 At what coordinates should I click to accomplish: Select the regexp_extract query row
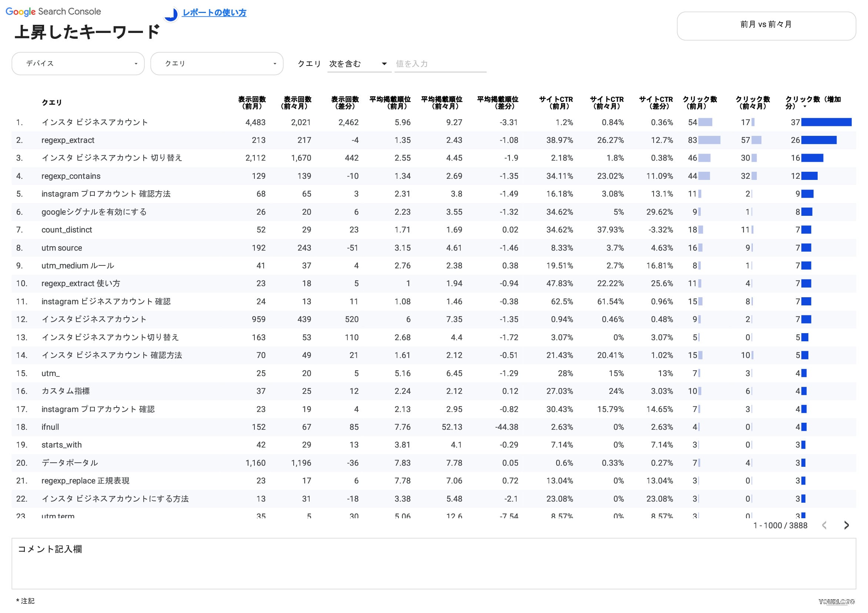[434, 140]
